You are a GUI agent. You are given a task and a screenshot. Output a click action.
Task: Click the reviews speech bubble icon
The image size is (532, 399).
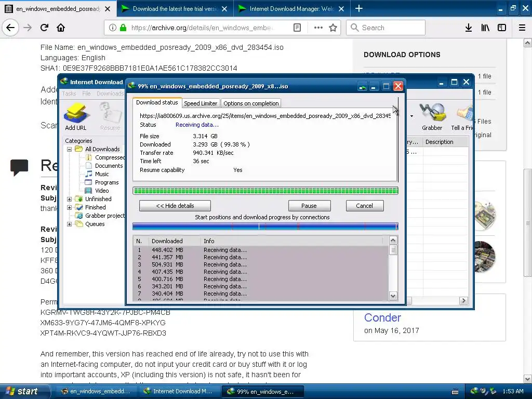(x=19, y=167)
